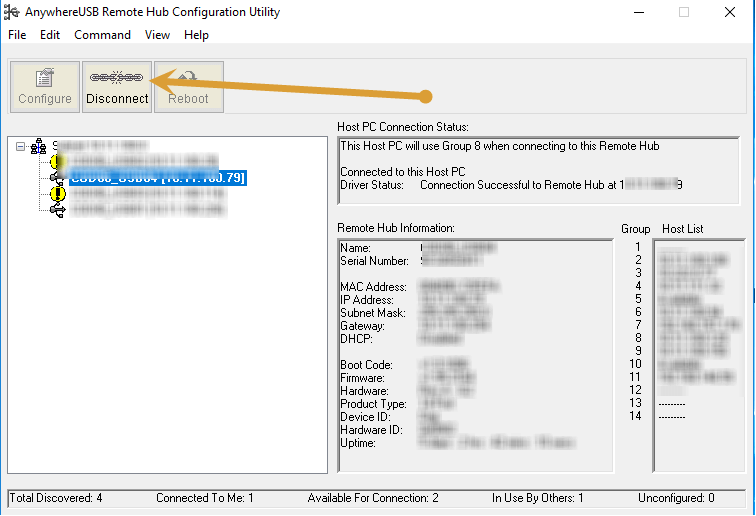This screenshot has height=516, width=756.
Task: Click the Driver Status connection line
Action: pyautogui.click(x=511, y=185)
